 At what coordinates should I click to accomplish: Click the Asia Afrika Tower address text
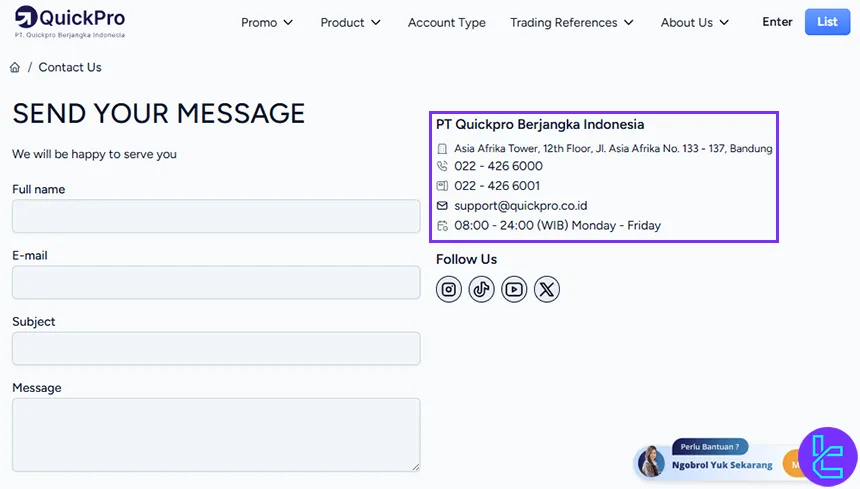(x=613, y=149)
